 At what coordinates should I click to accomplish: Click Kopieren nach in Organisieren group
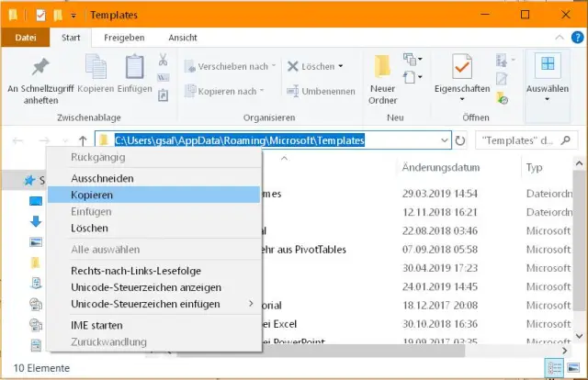[224, 91]
